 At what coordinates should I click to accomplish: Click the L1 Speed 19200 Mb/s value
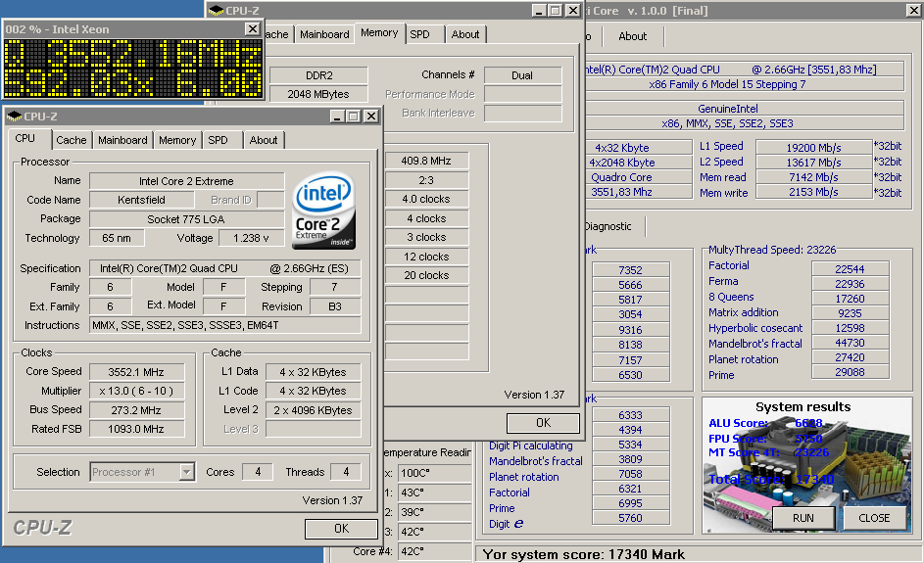click(813, 147)
